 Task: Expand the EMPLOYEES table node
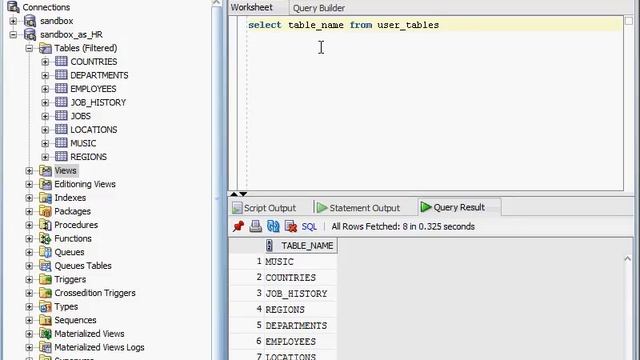(x=45, y=89)
